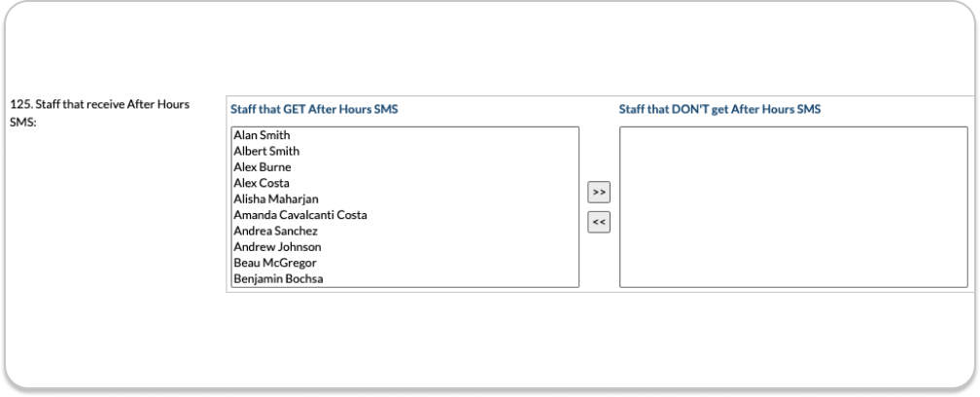Image resolution: width=980 pixels, height=397 pixels.
Task: Select Amanda Cavalcanti Costa entry
Action: [x=299, y=215]
